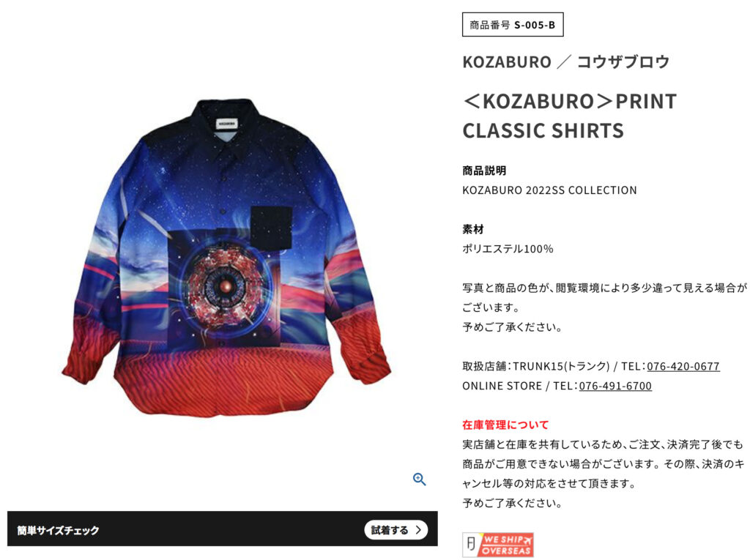Click the 商品説明 section heading

coord(484,171)
